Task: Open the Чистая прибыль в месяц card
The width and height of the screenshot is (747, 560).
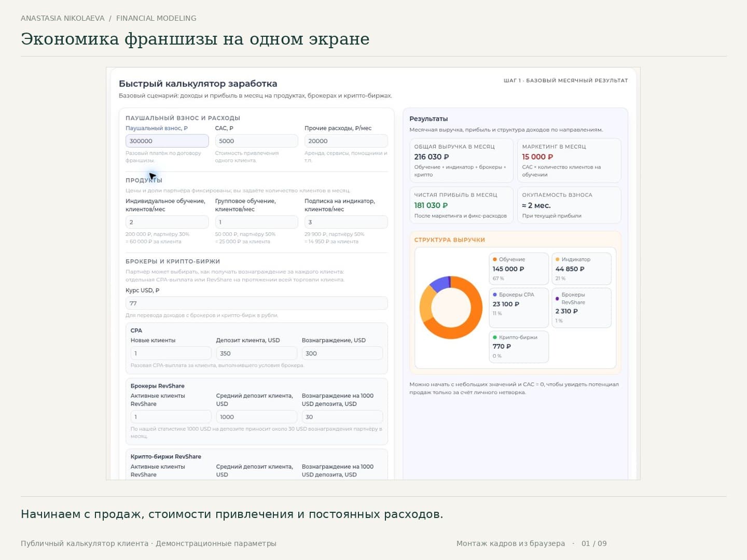Action: (462, 205)
